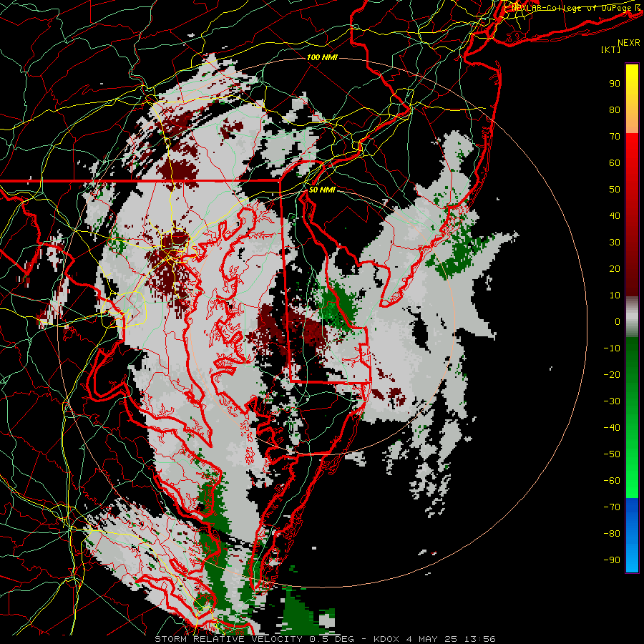Select the -60 knots scale label
The image size is (644, 644).
[x=612, y=481]
